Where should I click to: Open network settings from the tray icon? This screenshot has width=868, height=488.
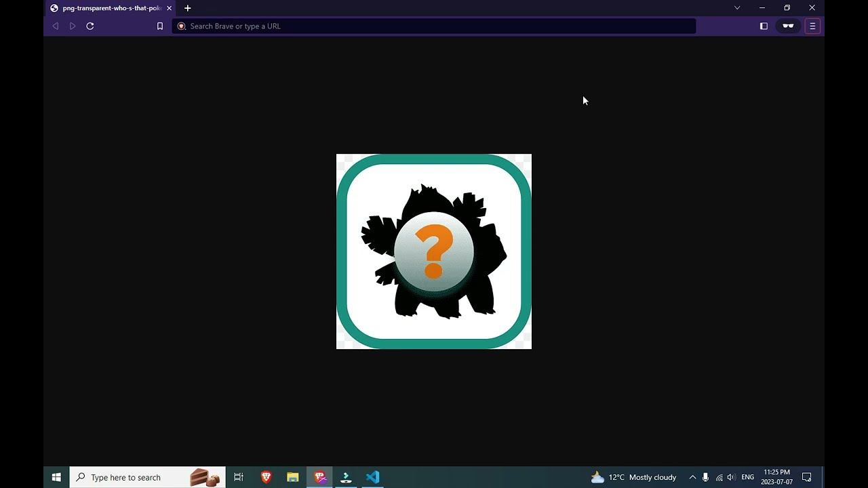(719, 477)
